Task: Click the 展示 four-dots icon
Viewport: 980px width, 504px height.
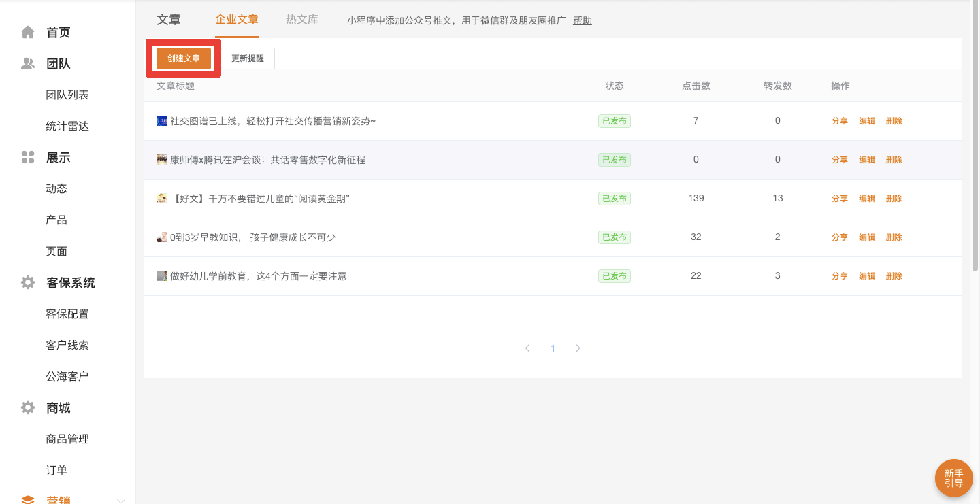Action: click(x=28, y=158)
